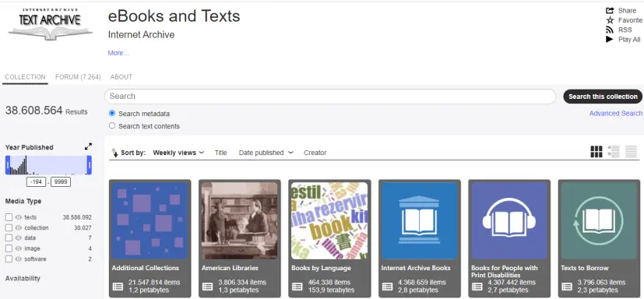Select the Search metadata radio button
644x299 pixels.
coord(111,114)
